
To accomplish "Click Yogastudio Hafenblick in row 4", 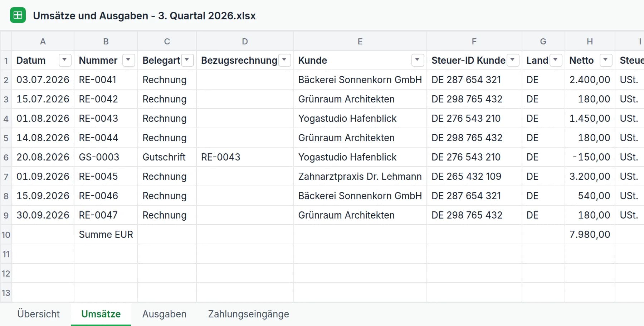I will click(x=360, y=119).
